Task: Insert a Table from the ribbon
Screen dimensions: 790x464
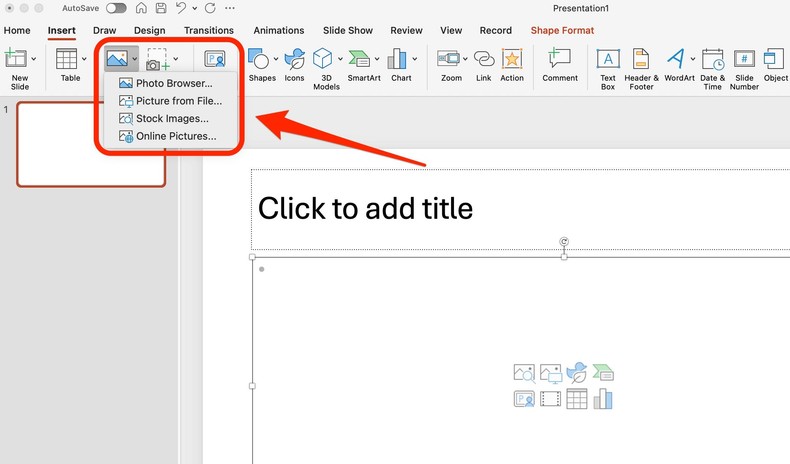Action: (x=67, y=60)
